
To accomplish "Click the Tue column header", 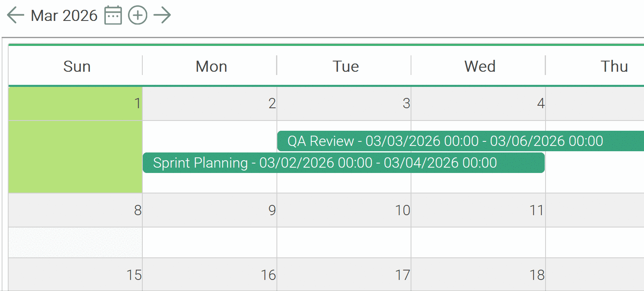I will coord(345,66).
